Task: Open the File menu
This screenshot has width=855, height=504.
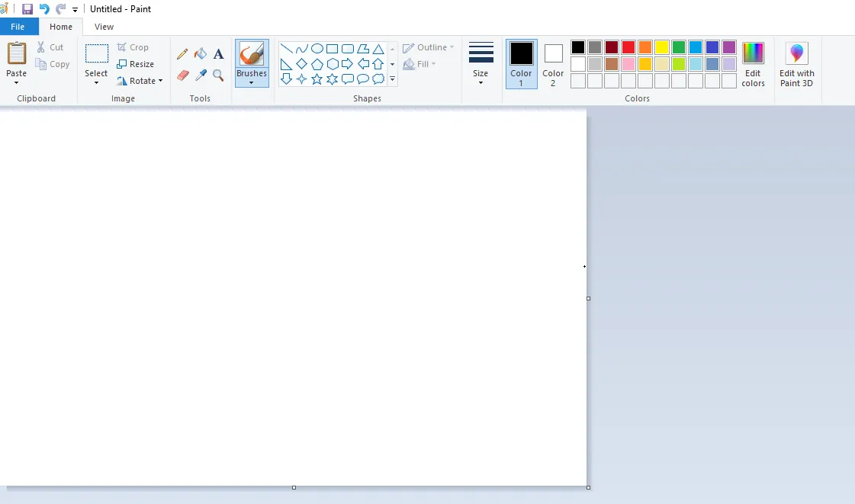Action: (x=18, y=27)
